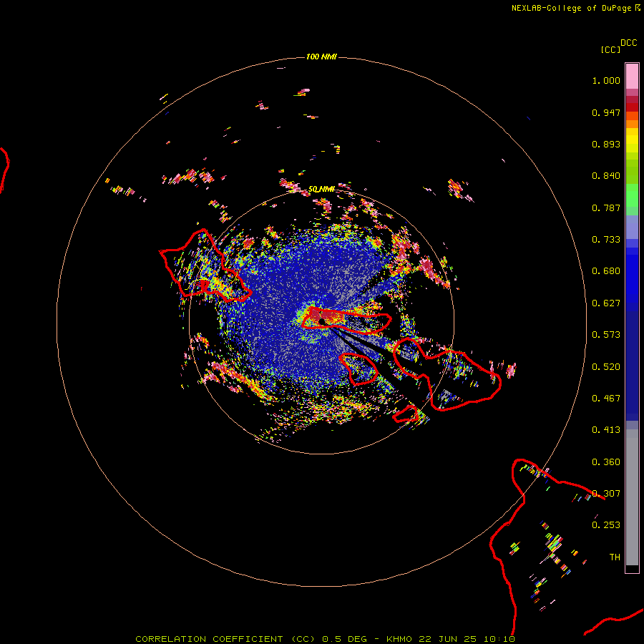The width and height of the screenshot is (644, 644).
Task: Click the NEXLAB-College of DuPage title text
Action: [571, 8]
